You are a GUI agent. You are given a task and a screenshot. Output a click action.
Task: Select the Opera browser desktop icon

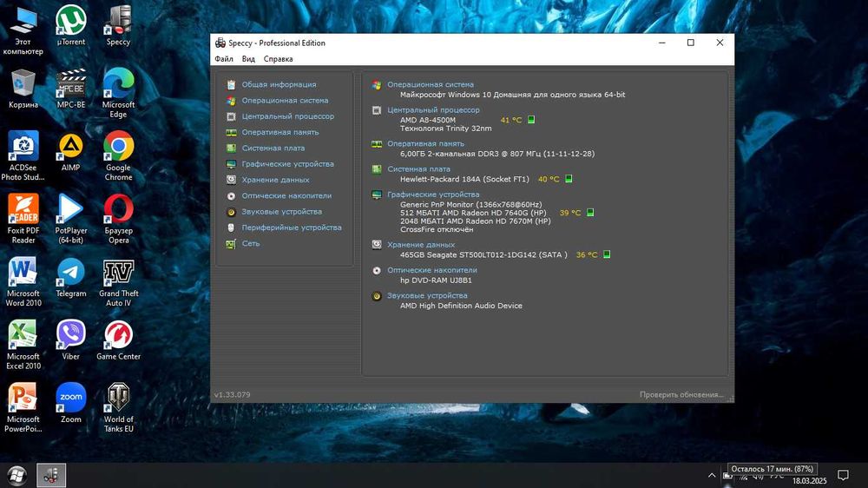[118, 220]
